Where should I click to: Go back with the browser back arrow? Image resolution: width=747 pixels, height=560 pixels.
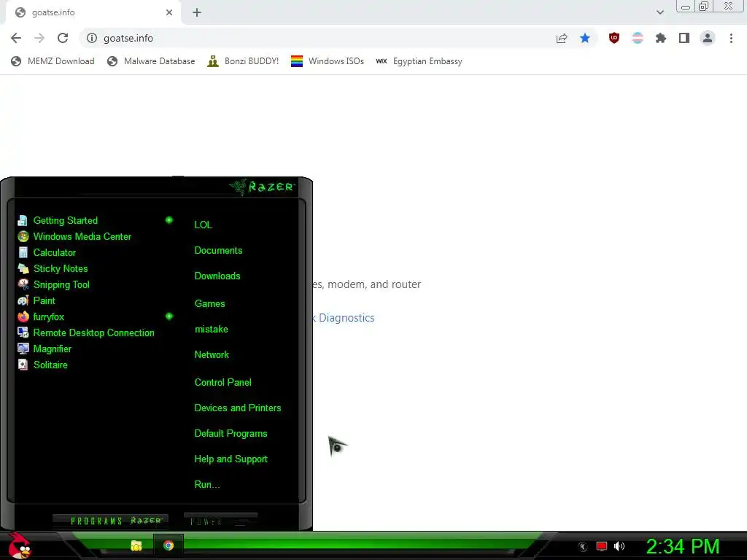[x=16, y=38]
